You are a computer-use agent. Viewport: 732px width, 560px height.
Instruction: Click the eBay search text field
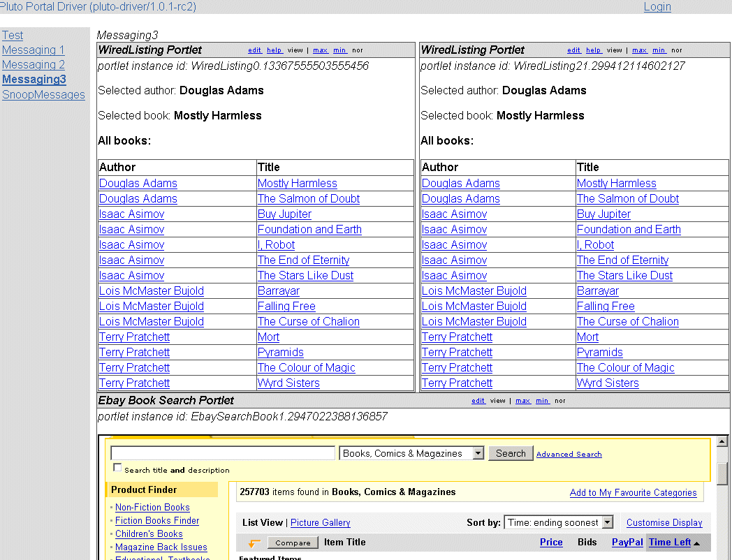coord(223,453)
